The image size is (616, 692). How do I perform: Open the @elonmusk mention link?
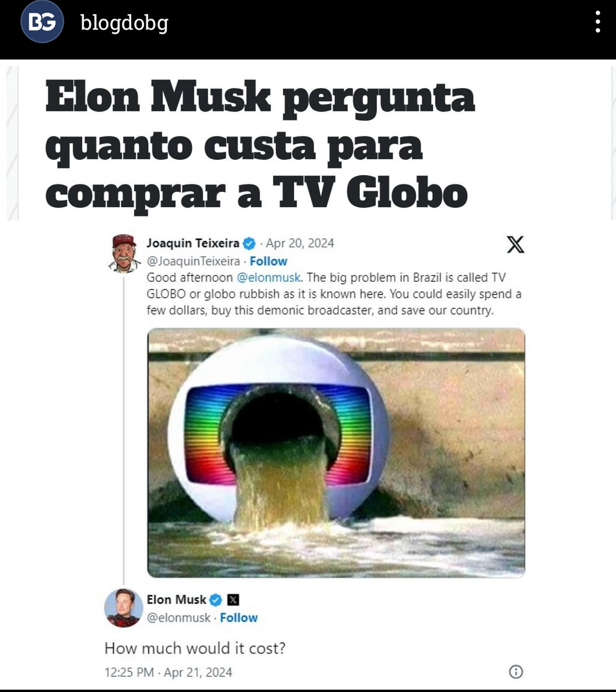click(269, 278)
